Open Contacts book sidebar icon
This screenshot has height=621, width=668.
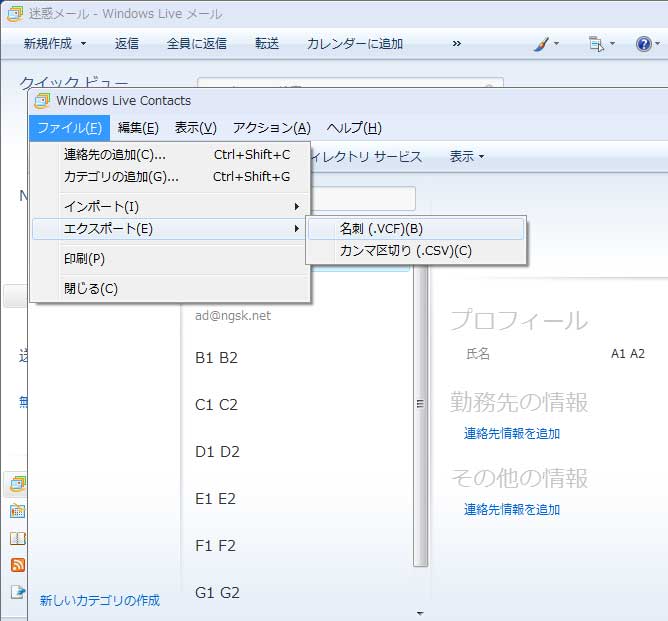[x=17, y=538]
